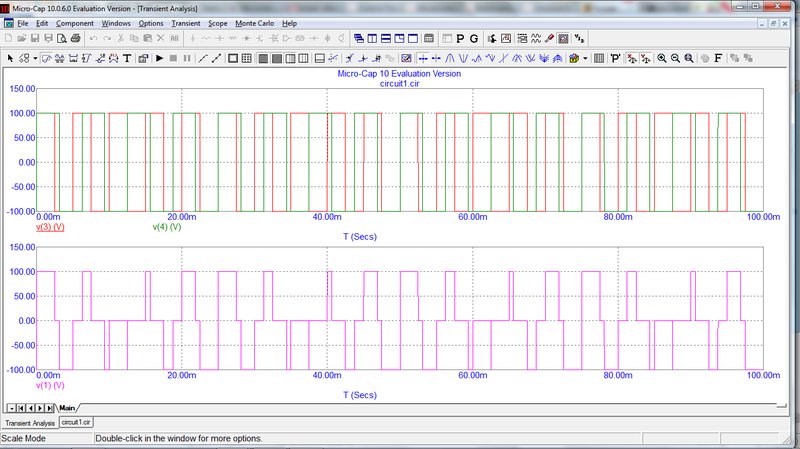Open the Monte Carlo menu
This screenshot has width=800, height=449.
tap(255, 22)
